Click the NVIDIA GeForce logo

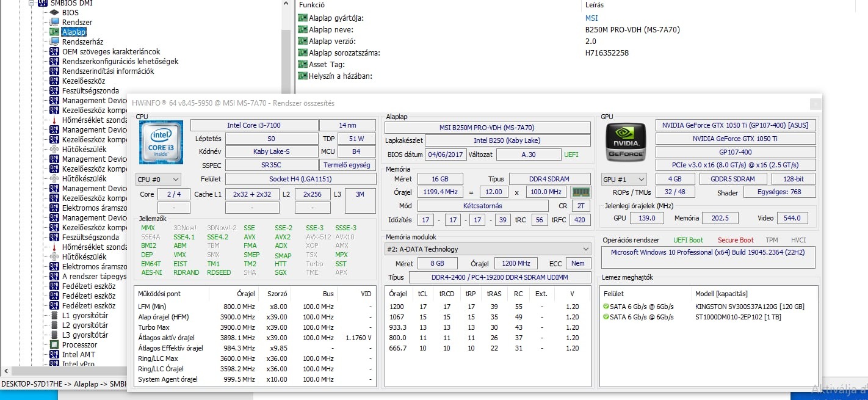click(626, 142)
